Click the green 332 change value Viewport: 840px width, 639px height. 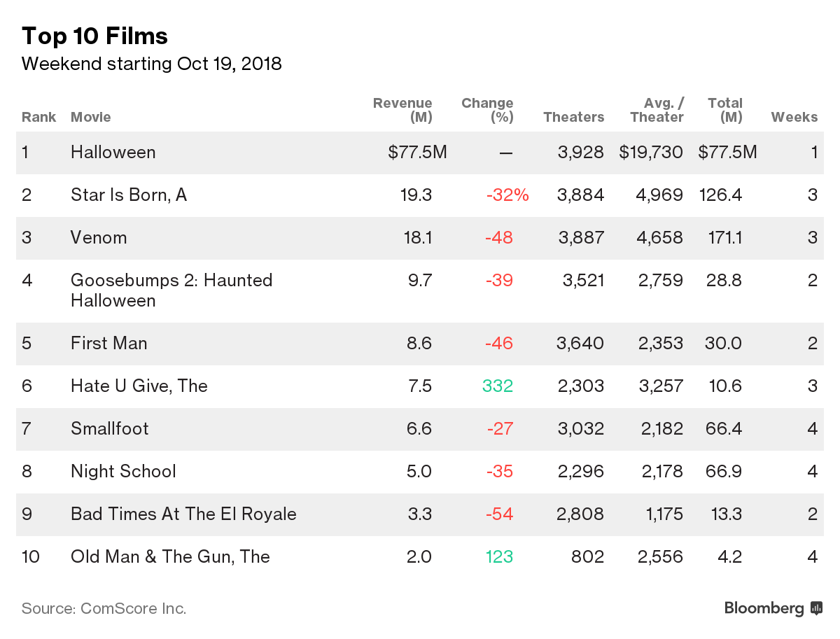point(498,386)
